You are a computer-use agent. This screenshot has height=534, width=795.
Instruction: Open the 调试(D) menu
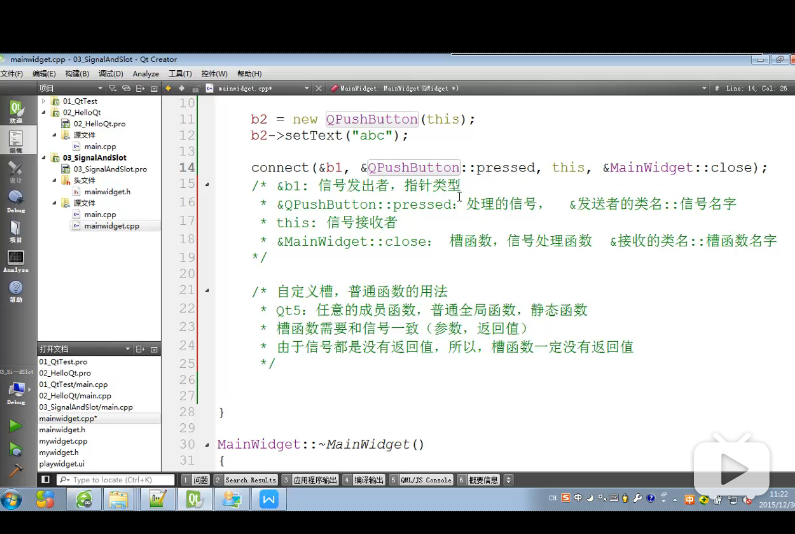point(111,74)
